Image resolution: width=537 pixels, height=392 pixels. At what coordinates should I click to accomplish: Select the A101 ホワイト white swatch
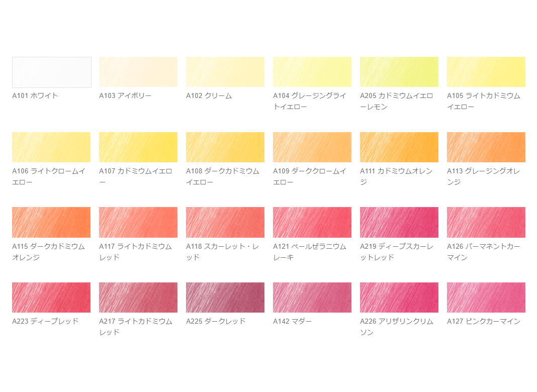tap(52, 72)
